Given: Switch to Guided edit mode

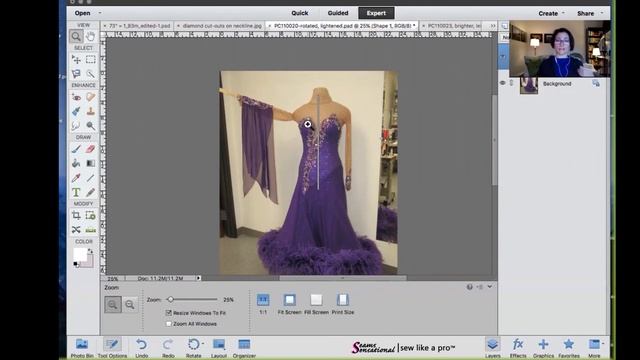Looking at the screenshot, I should (x=338, y=13).
